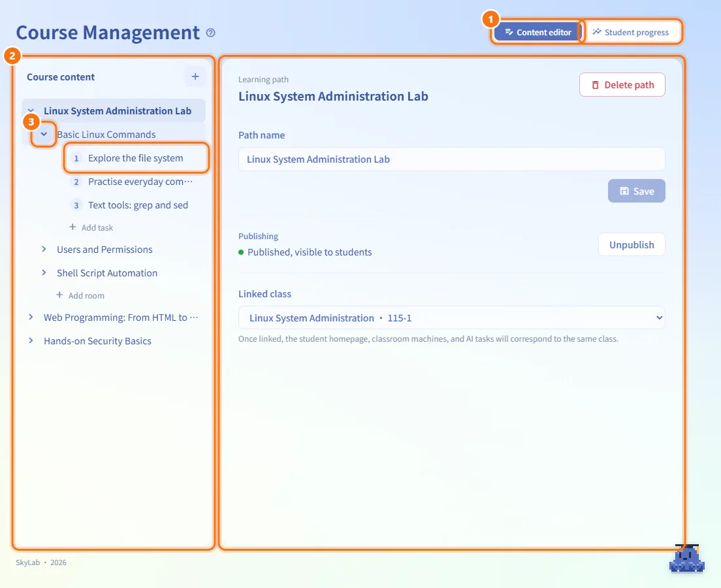Collapse the Basic Linux Commands room
Viewport: 721px width, 588px height.
click(44, 134)
